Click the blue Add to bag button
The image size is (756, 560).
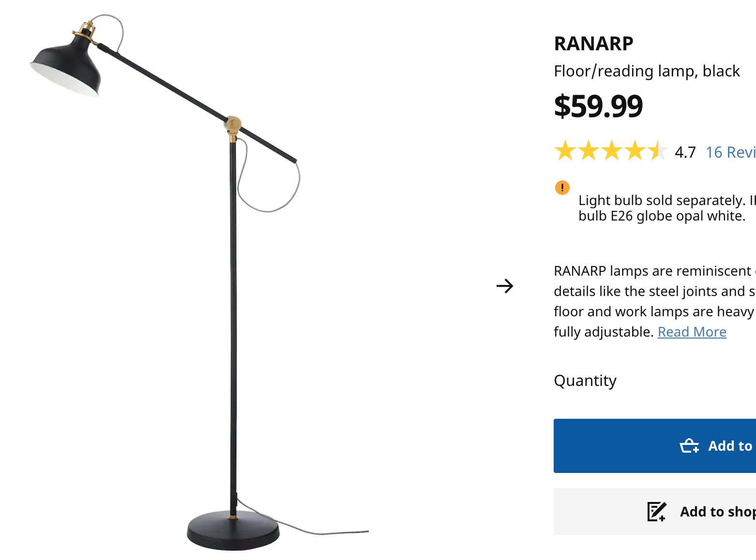[655, 446]
